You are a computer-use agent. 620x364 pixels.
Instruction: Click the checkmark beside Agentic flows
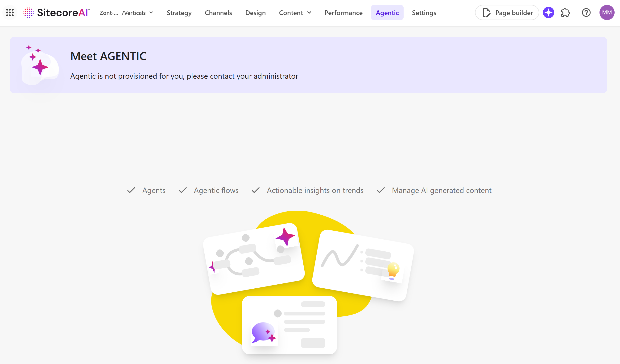(183, 190)
